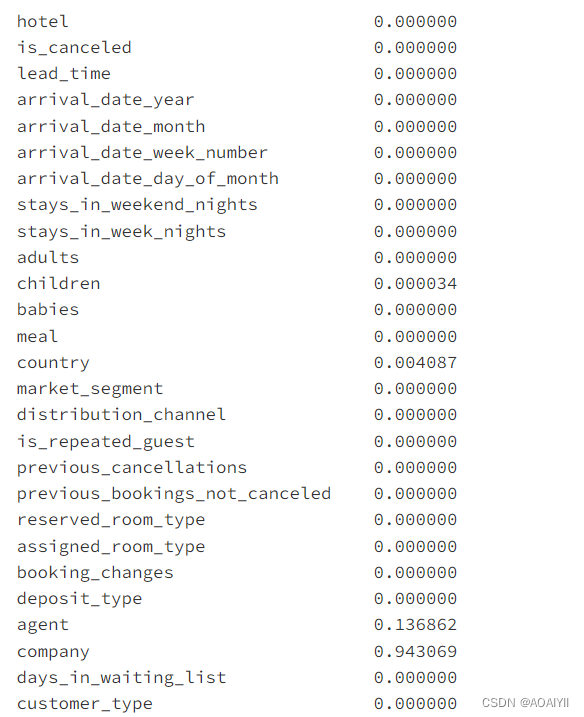Select the country value 0.004087
This screenshot has width=584, height=717.
[415, 363]
